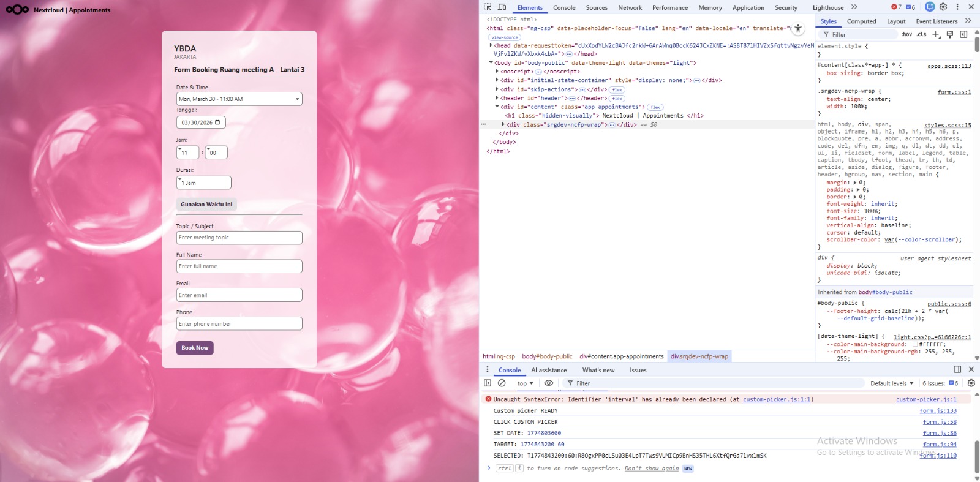
Task: Toggle the device toolbar icon
Action: coord(502,7)
